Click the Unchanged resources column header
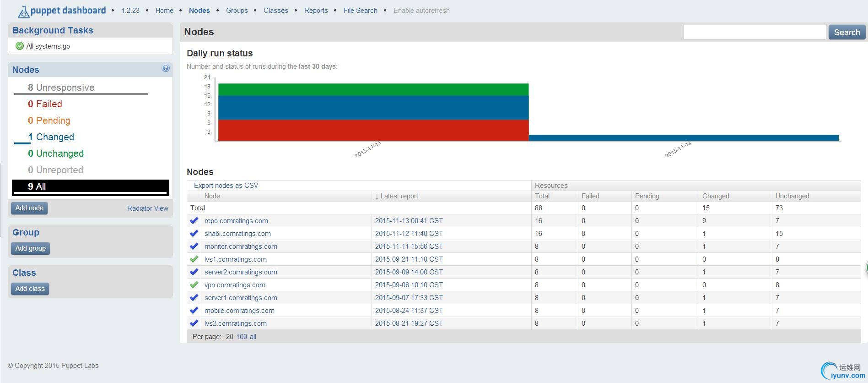The height and width of the screenshot is (383, 868). click(x=792, y=196)
